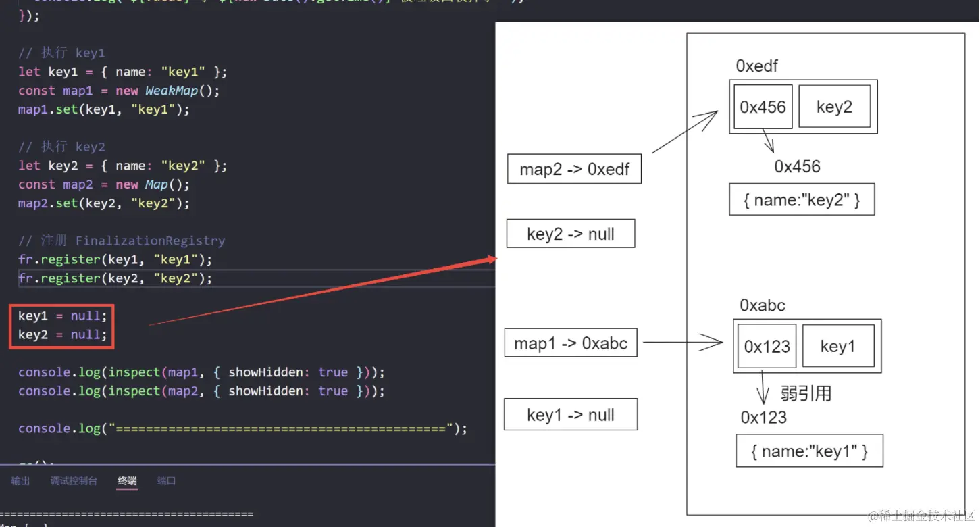Image resolution: width=980 pixels, height=527 pixels.
Task: Click the key1 value cell in diagram
Action: (837, 346)
